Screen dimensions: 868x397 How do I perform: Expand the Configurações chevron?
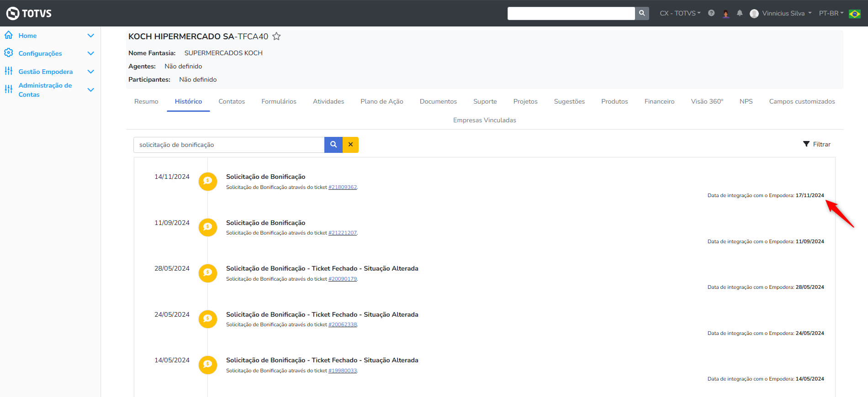(x=91, y=53)
